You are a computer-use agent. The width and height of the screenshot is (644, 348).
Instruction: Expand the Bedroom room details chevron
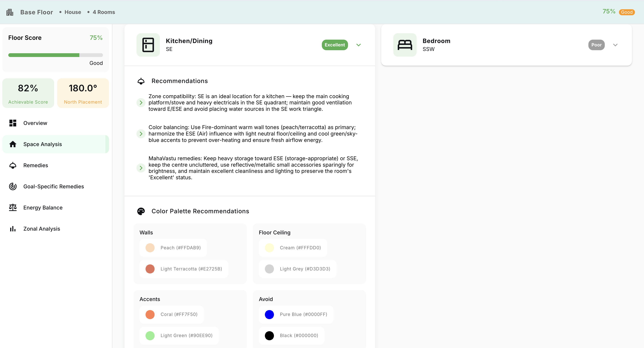616,45
